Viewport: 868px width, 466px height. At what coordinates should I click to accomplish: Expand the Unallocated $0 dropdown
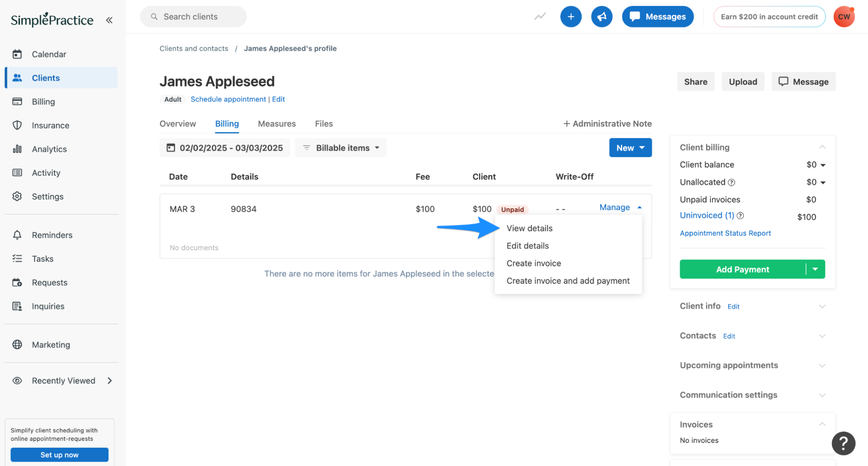(816, 182)
